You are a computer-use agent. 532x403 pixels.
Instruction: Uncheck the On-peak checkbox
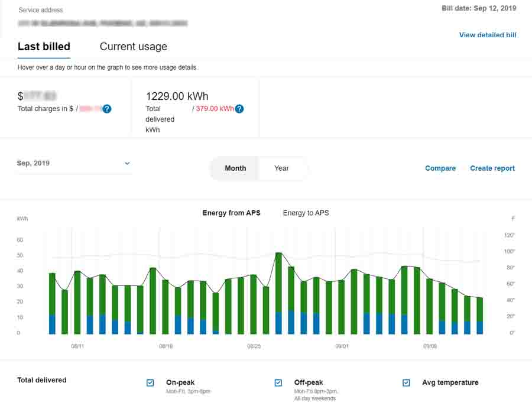(150, 383)
